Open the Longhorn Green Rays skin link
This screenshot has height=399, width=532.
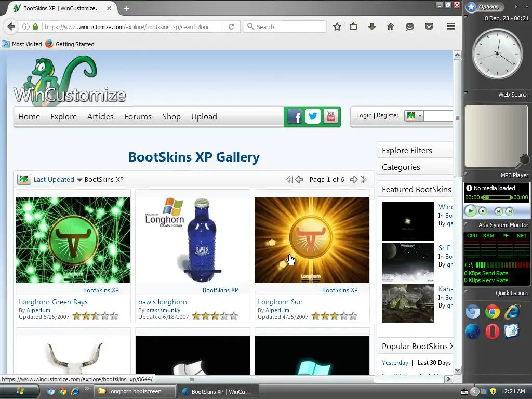click(x=54, y=302)
